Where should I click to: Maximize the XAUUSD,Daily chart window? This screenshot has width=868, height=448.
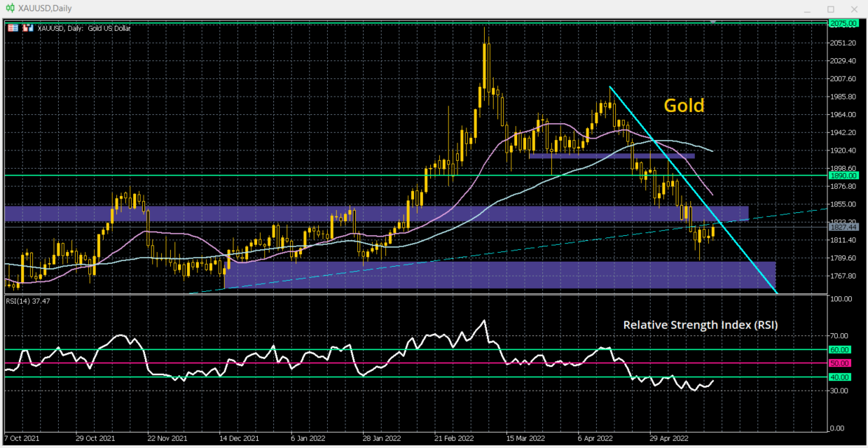831,9
